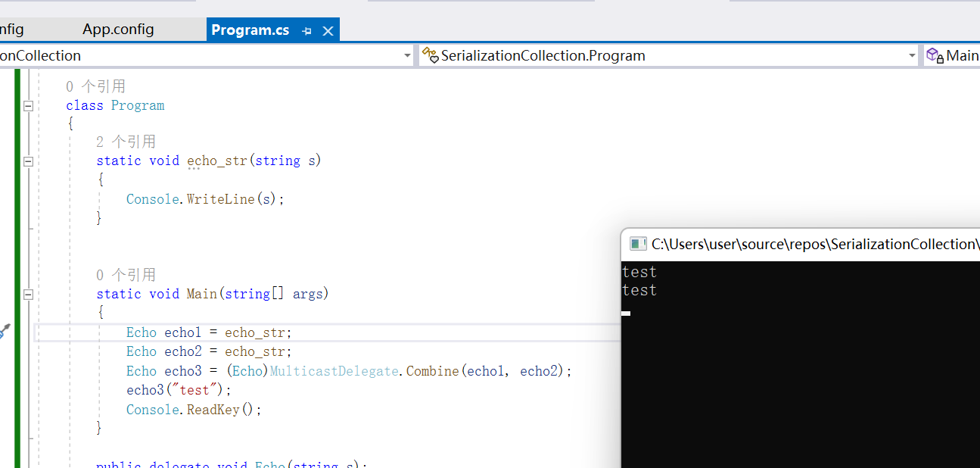Collapse the Main method outlining region

[28, 294]
